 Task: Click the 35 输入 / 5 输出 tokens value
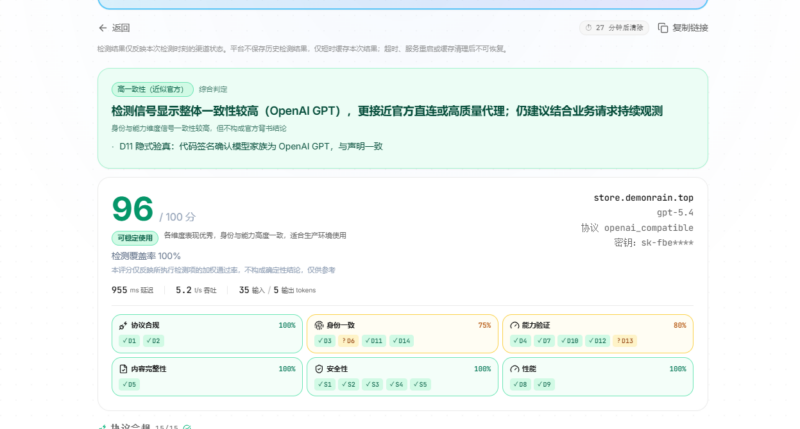coord(277,290)
